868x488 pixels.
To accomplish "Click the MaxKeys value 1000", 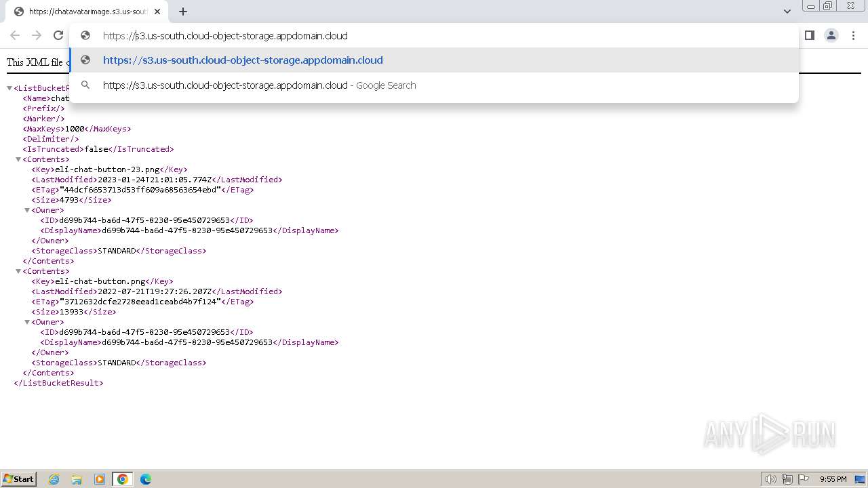I will click(x=75, y=129).
